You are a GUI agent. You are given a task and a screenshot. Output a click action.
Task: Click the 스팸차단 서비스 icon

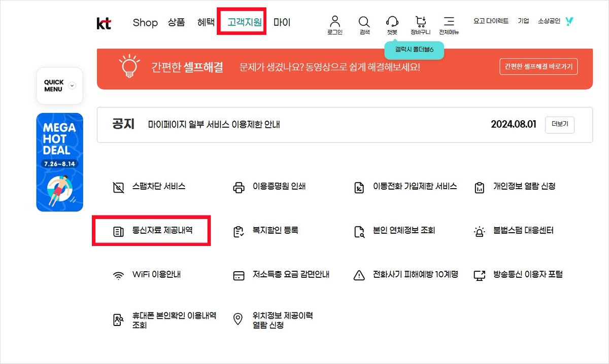coord(118,187)
